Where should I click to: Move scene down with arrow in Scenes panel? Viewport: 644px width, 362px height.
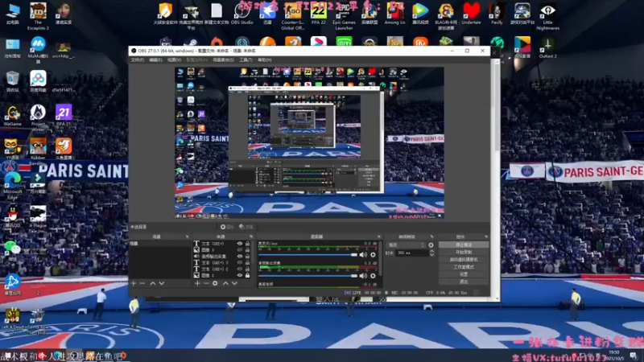162,283
